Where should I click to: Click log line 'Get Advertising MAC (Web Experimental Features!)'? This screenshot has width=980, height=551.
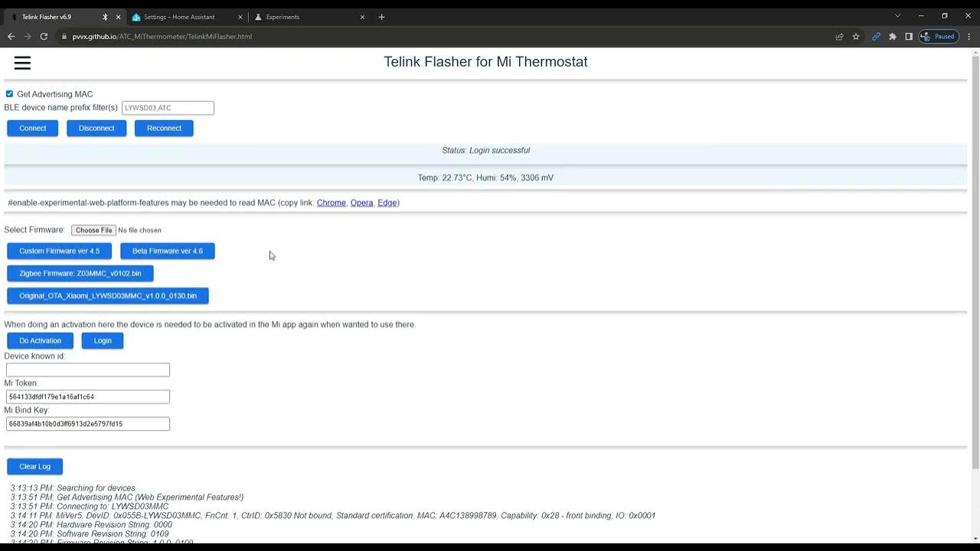click(127, 497)
